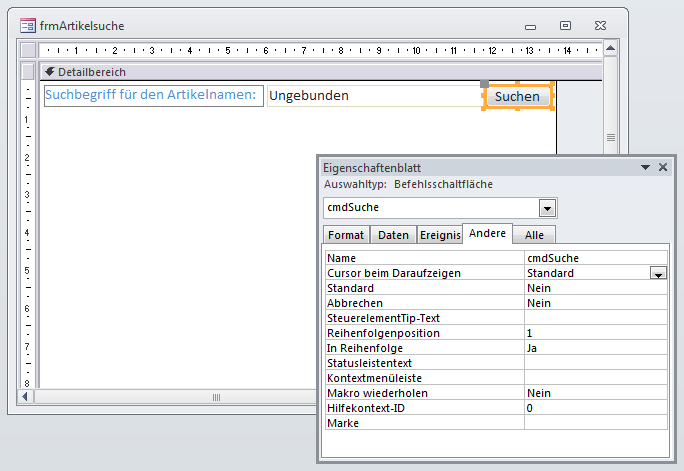Image resolution: width=684 pixels, height=471 pixels.
Task: Maximize the frmArtikelsuche window
Action: coord(565,26)
